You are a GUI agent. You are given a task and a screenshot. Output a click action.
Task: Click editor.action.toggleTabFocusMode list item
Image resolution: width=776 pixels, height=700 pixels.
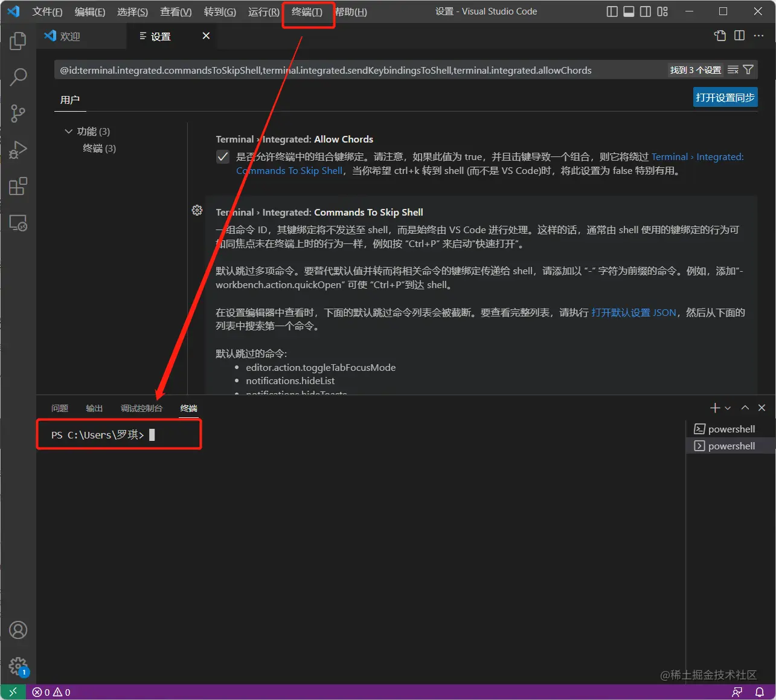(321, 367)
